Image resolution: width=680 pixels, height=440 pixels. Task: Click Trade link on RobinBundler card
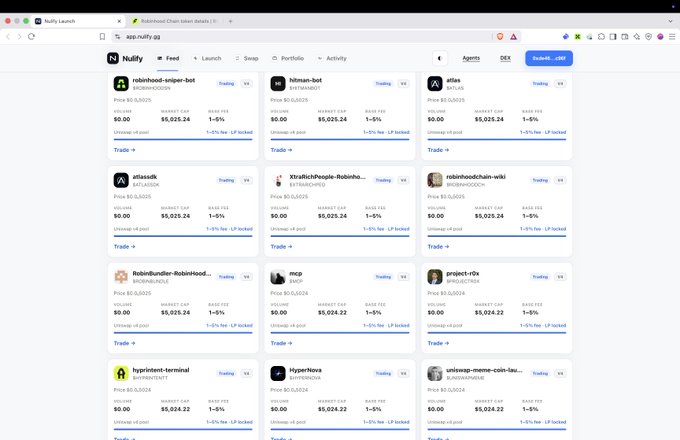coord(124,343)
